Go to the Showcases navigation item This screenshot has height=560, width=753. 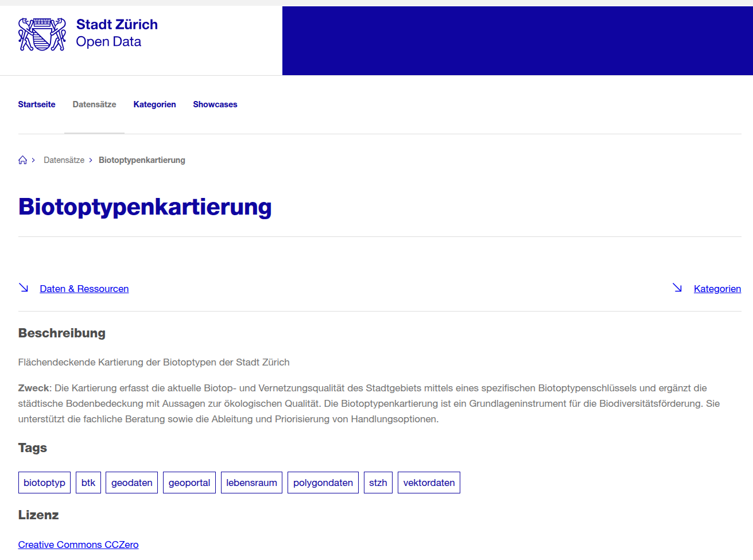pyautogui.click(x=215, y=104)
